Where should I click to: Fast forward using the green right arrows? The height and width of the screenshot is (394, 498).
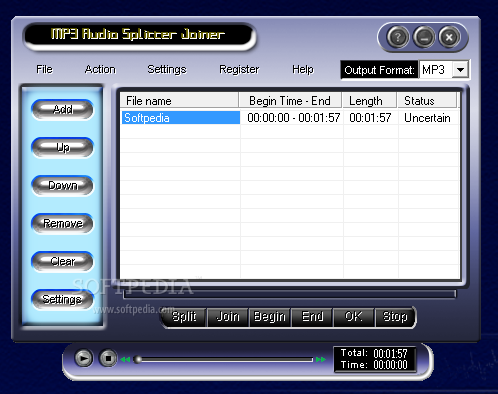(x=321, y=359)
